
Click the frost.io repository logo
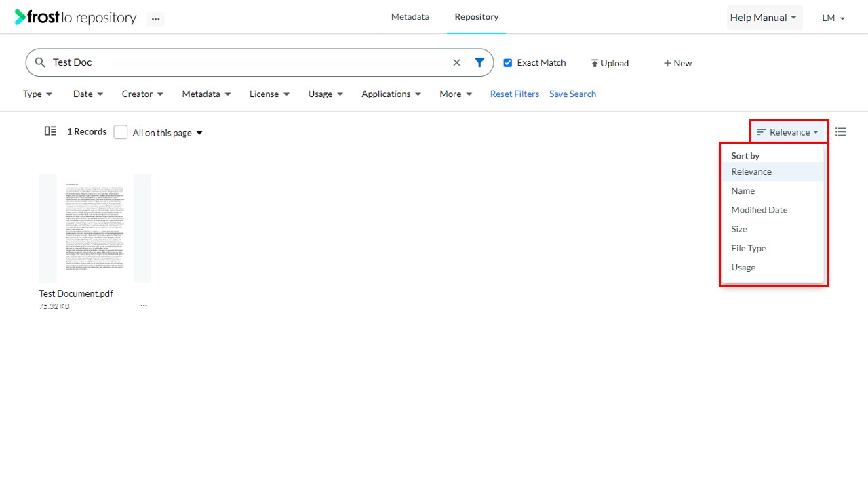click(75, 18)
